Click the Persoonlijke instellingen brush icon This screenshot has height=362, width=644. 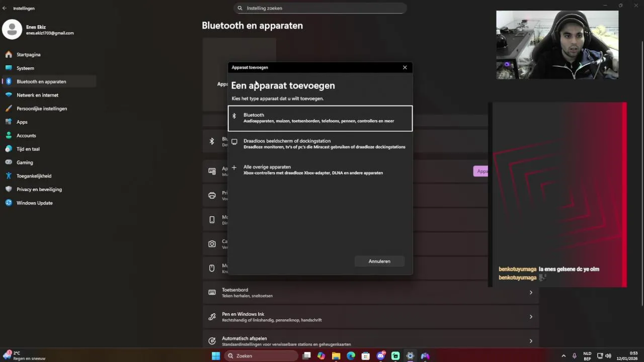click(x=9, y=109)
